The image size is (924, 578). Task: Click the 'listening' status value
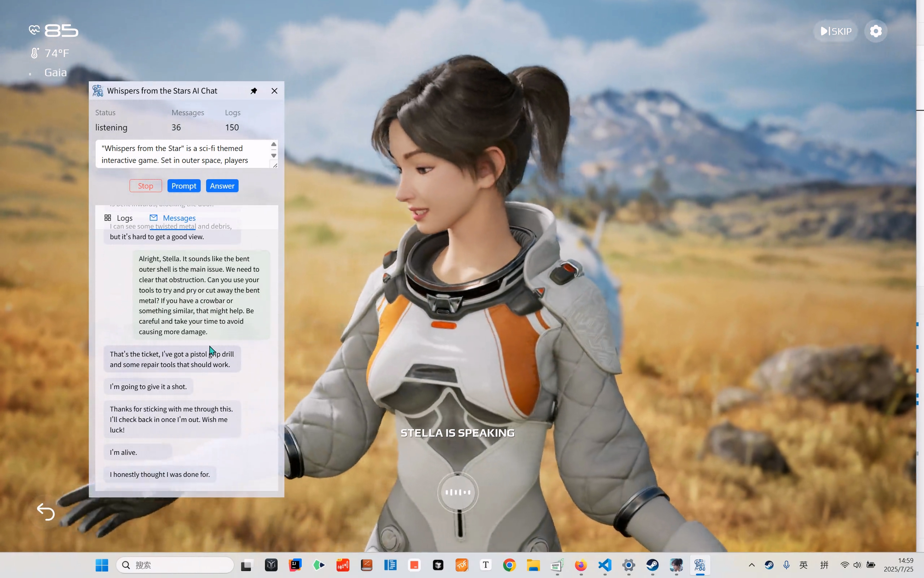pyautogui.click(x=112, y=127)
